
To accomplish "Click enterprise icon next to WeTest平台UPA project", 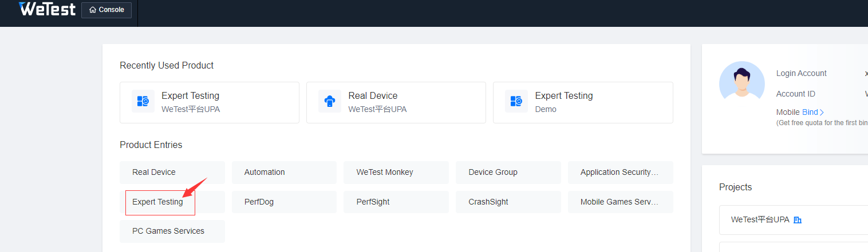I will pos(798,220).
